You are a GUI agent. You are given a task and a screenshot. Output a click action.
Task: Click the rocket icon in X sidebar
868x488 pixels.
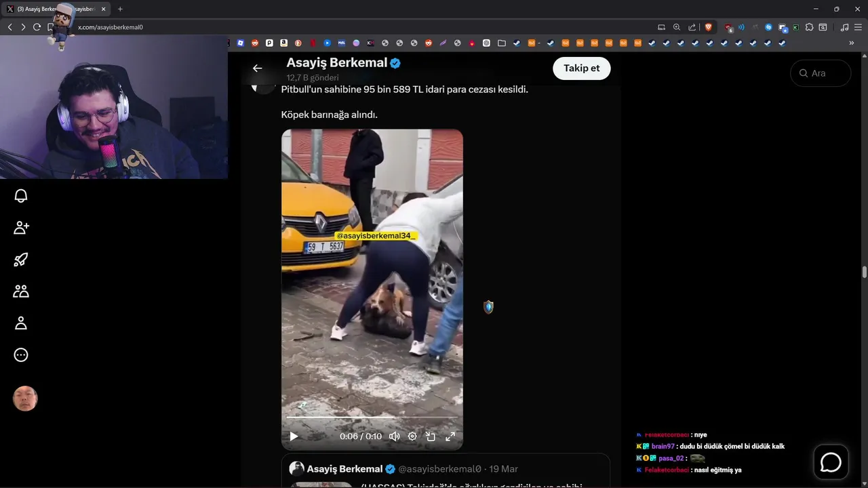(x=21, y=260)
